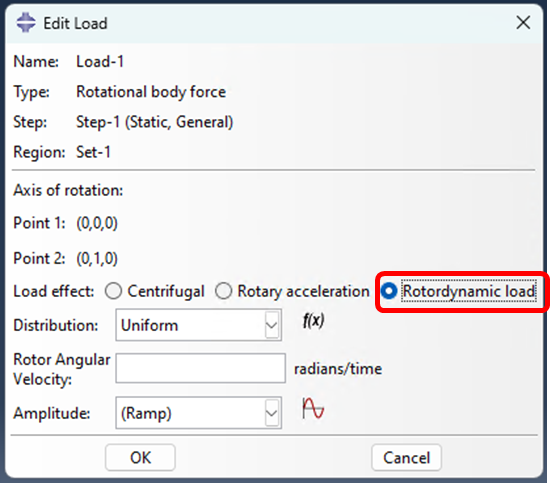This screenshot has height=483, width=550.
Task: Confirm the load with the OK button
Action: coord(140,457)
